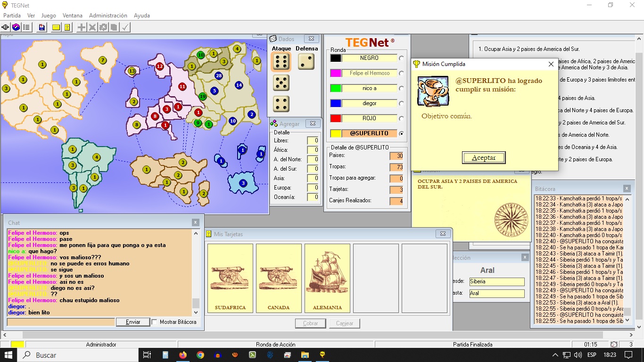Click the yellow card toolbar icon
This screenshot has width=644, height=362.
click(56, 27)
